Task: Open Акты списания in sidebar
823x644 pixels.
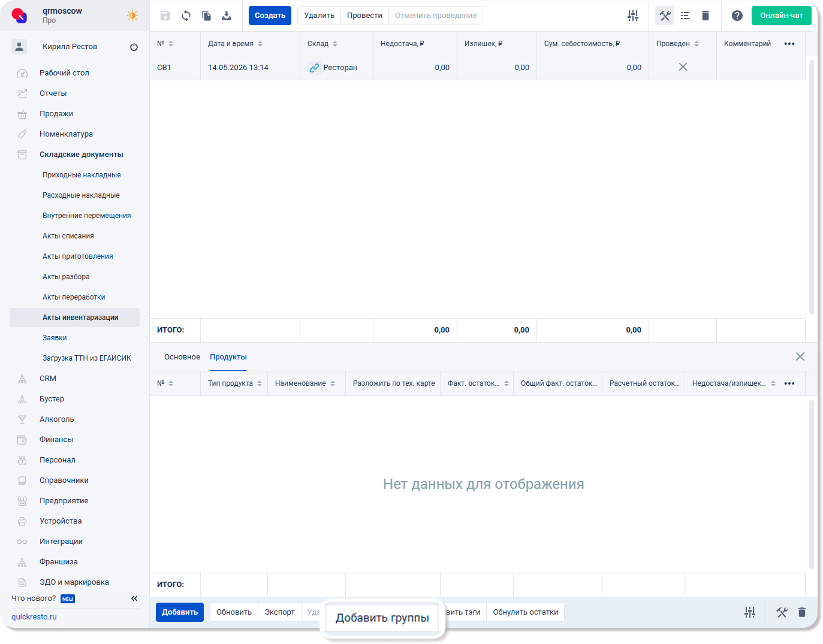Action: (x=68, y=236)
